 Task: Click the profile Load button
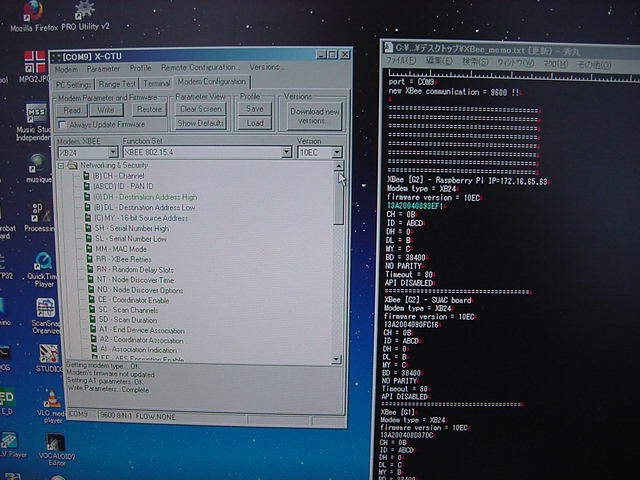255,123
